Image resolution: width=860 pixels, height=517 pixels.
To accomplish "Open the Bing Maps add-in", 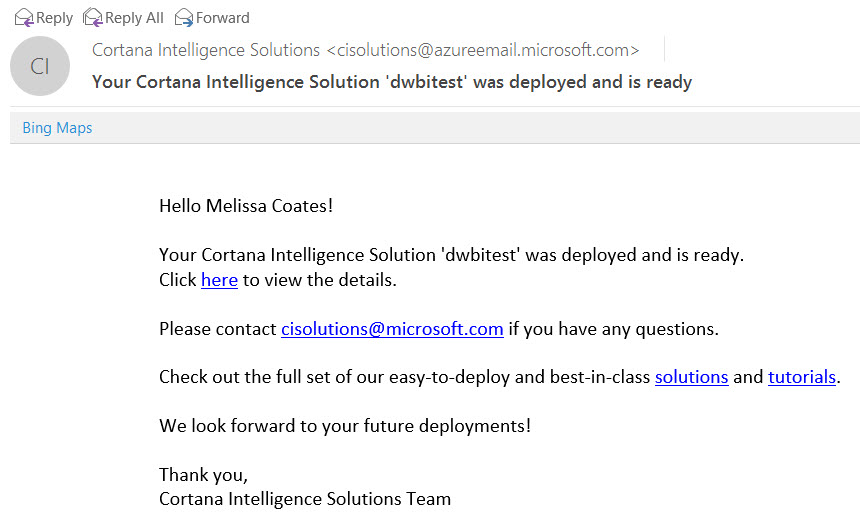I will 57,128.
